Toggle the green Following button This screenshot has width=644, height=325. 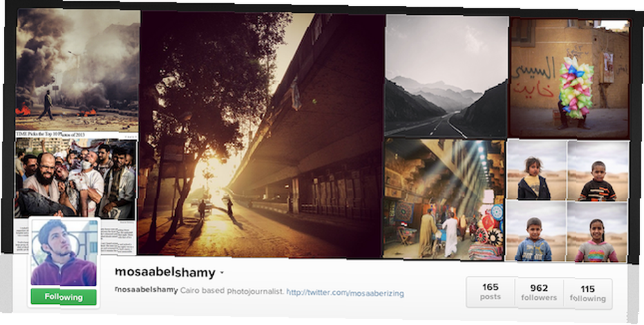[x=64, y=297]
